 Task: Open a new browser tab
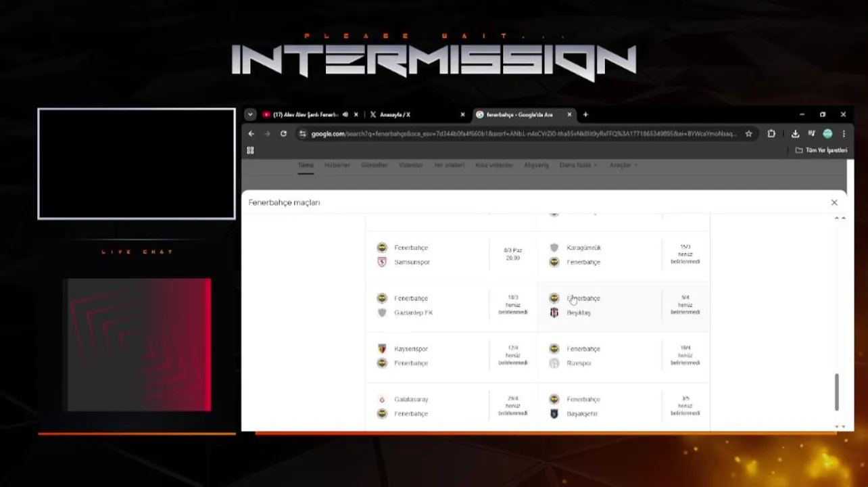point(585,115)
